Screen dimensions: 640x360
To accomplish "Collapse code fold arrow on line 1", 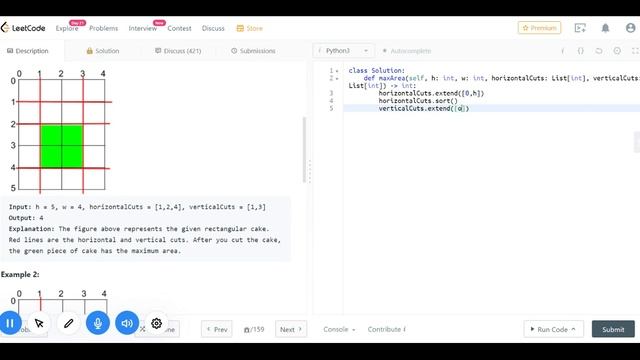I will pos(337,71).
